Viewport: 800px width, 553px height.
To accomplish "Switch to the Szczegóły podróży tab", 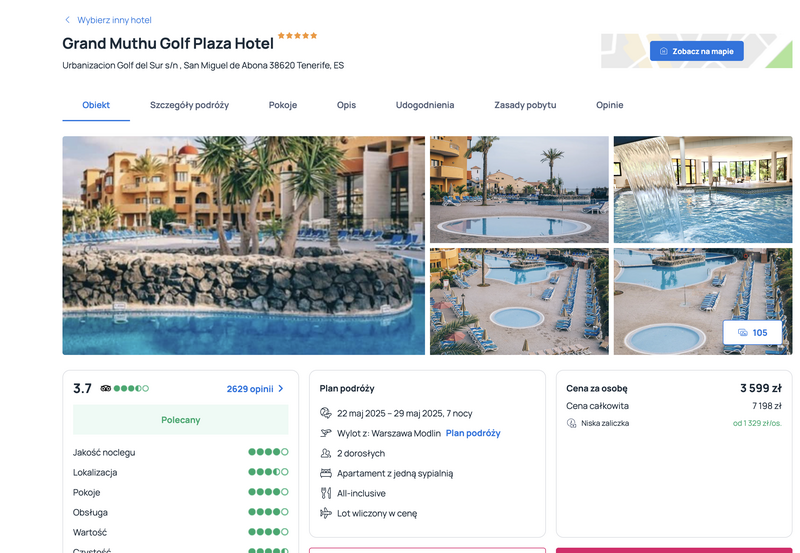I will [189, 105].
